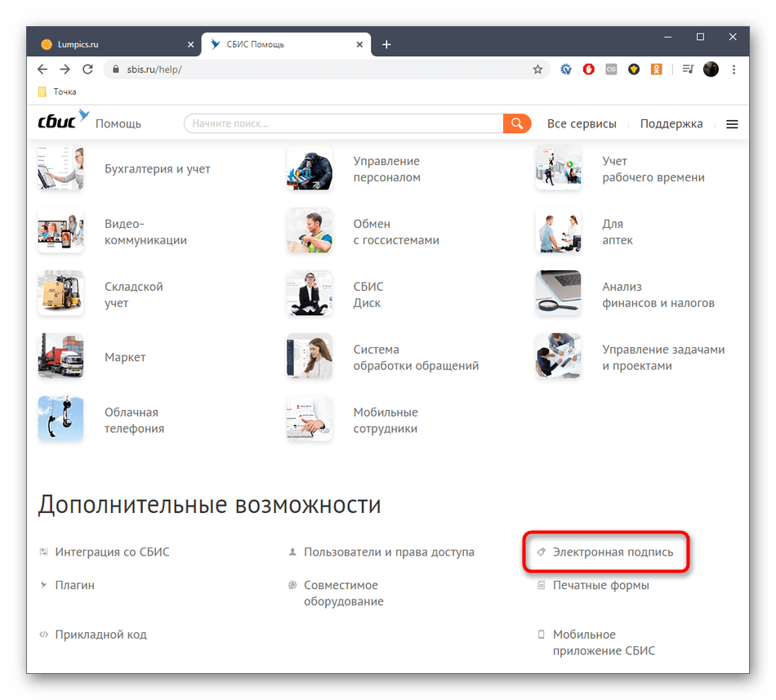Open Мобильное приложение СБИС link

tap(604, 642)
